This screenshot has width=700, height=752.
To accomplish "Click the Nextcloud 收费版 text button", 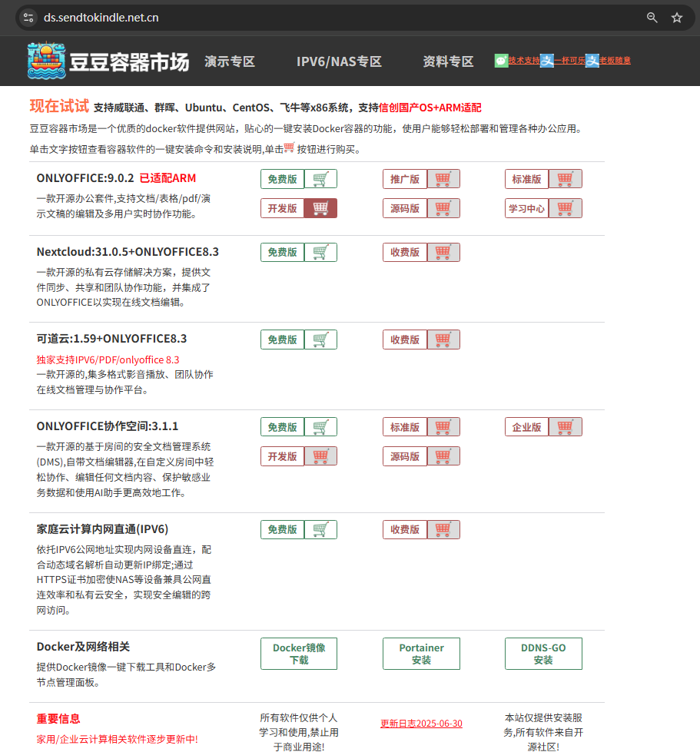I will [404, 252].
